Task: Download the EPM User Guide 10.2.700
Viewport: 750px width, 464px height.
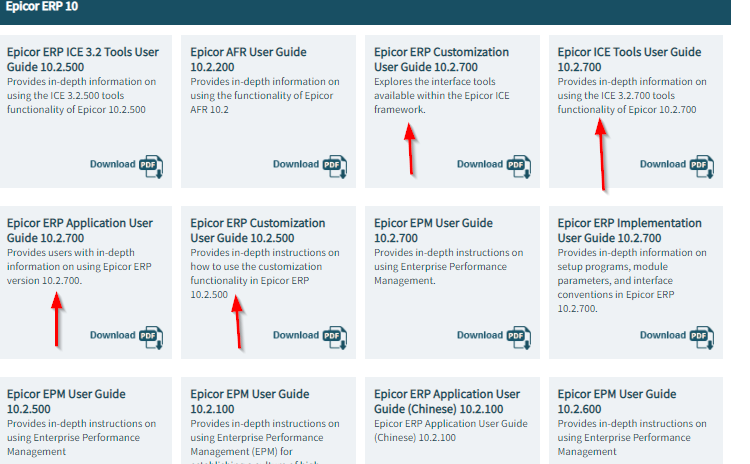Action: click(x=480, y=335)
